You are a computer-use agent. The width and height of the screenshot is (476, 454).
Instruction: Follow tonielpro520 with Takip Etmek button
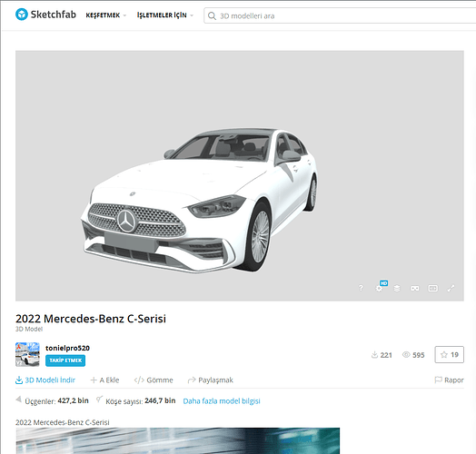(65, 360)
